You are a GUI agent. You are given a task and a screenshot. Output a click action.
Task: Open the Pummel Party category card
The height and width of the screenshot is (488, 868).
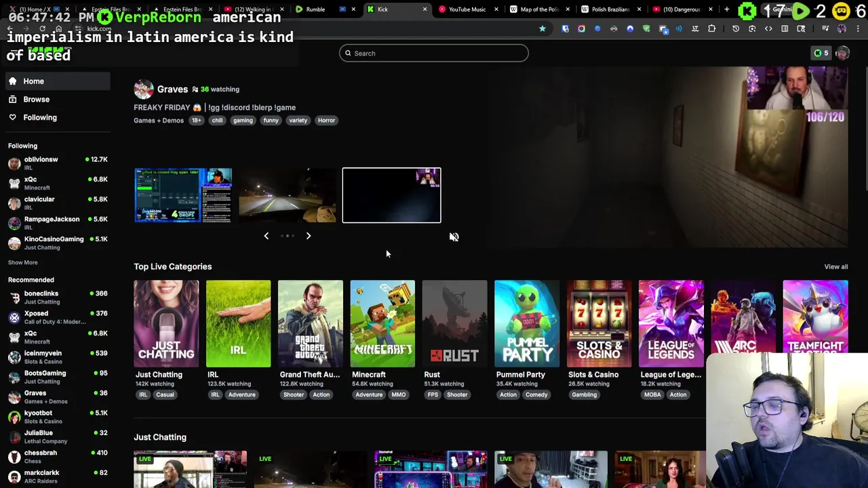click(527, 323)
